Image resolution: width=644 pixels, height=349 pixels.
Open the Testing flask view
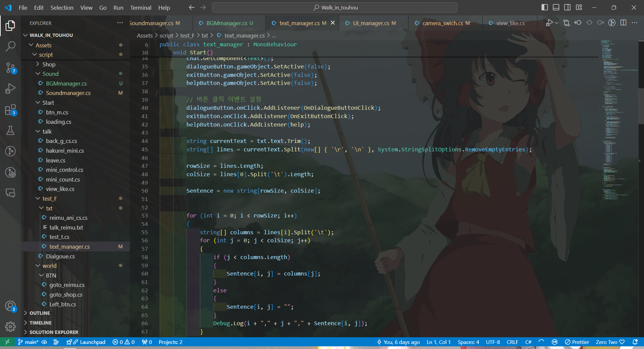click(10, 131)
